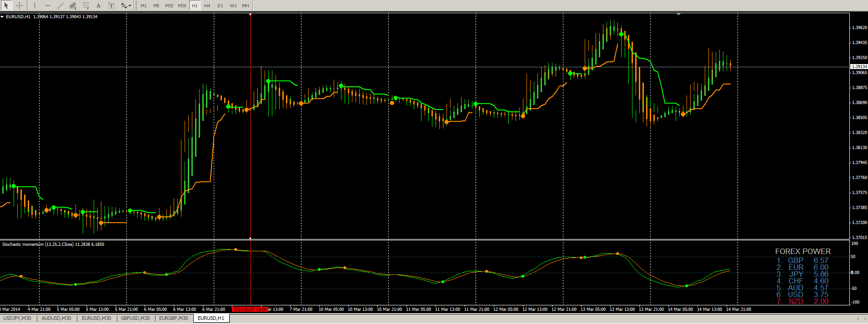
Task: Click the GBP 6.57 strength row
Action: [803, 260]
